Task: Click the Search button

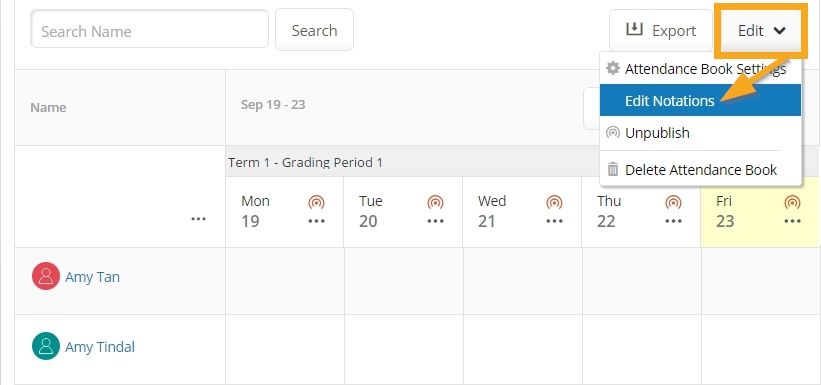Action: [x=314, y=30]
